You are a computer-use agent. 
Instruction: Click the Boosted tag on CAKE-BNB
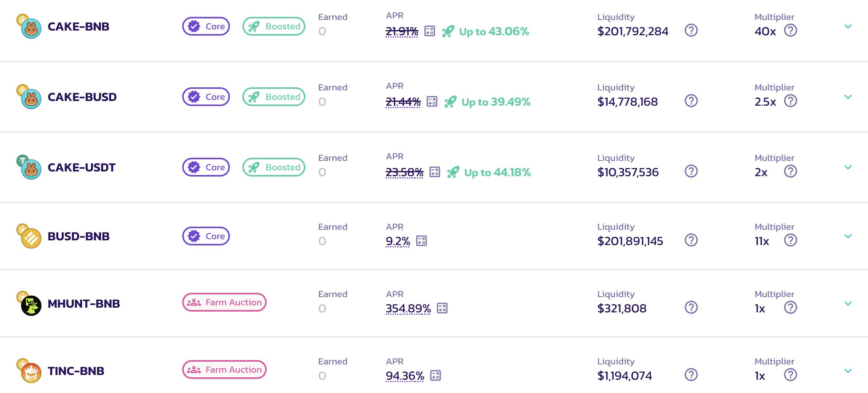tap(274, 26)
